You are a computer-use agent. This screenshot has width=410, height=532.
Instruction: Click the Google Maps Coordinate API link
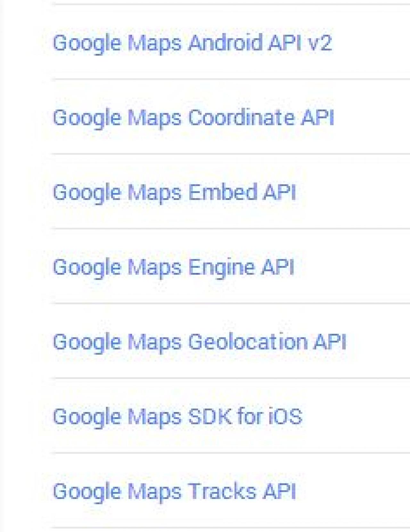[x=193, y=117]
